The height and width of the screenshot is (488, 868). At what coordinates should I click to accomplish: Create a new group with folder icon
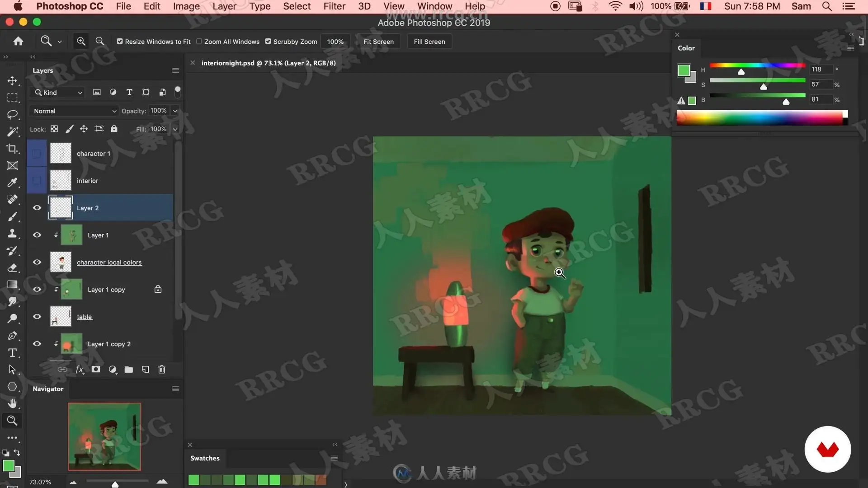[x=129, y=370]
